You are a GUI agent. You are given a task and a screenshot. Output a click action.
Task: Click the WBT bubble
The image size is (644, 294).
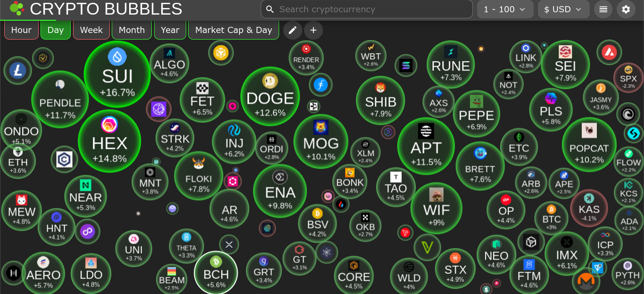coord(371,55)
